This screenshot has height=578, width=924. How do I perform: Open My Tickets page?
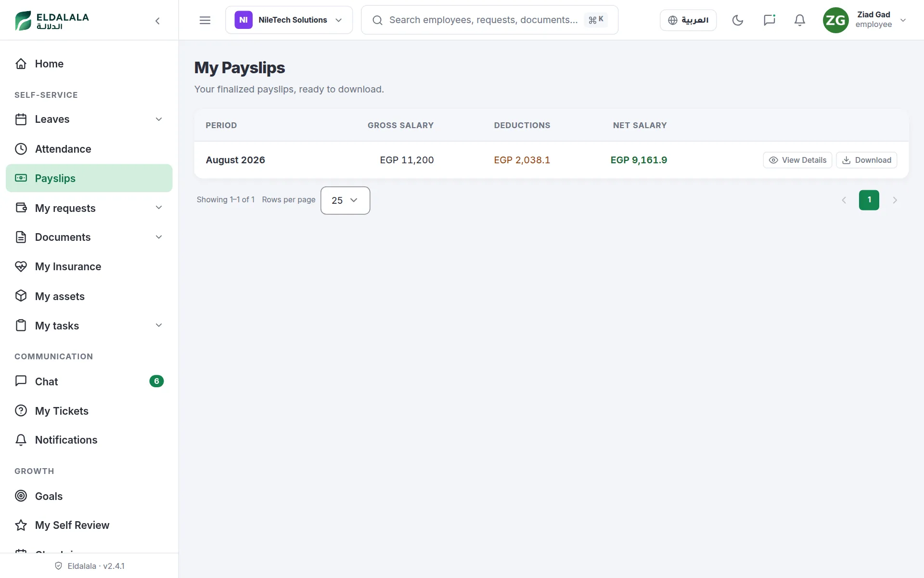coord(89,411)
